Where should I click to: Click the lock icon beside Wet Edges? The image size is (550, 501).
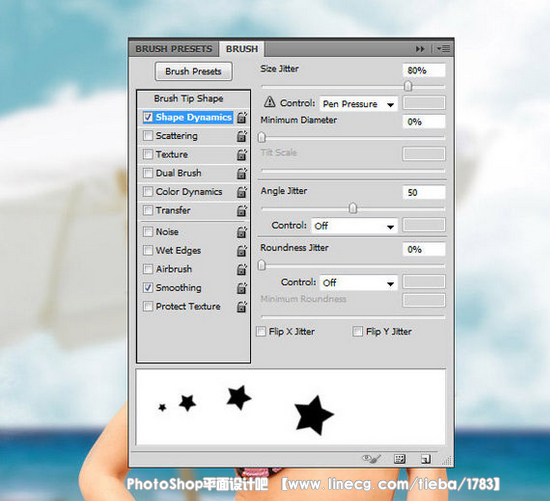[x=242, y=250]
